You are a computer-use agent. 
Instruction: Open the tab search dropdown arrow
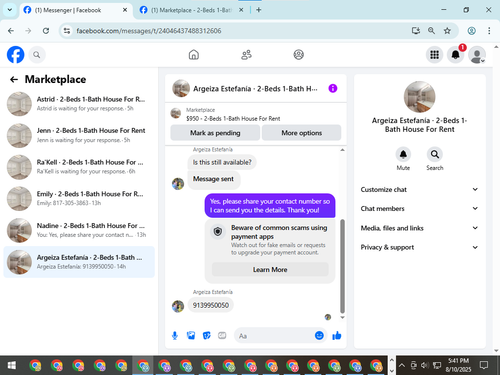click(10, 10)
